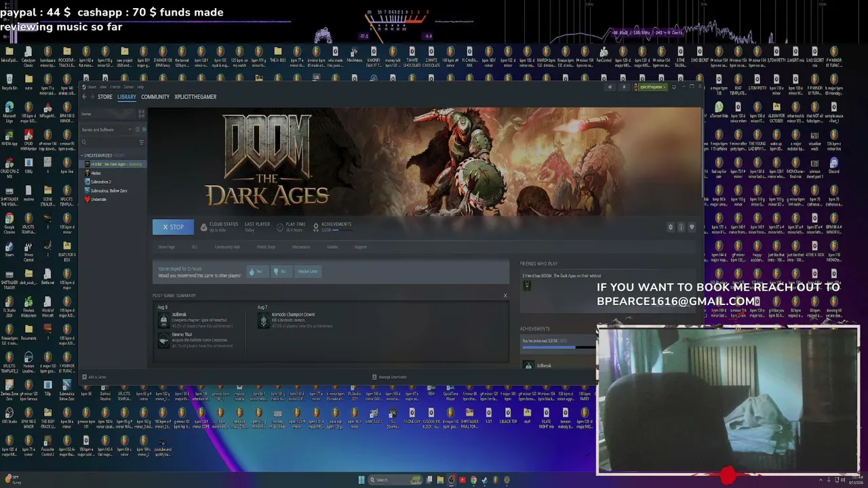Select Subnautica 2 in the library list
The image size is (868, 488).
[x=100, y=182]
